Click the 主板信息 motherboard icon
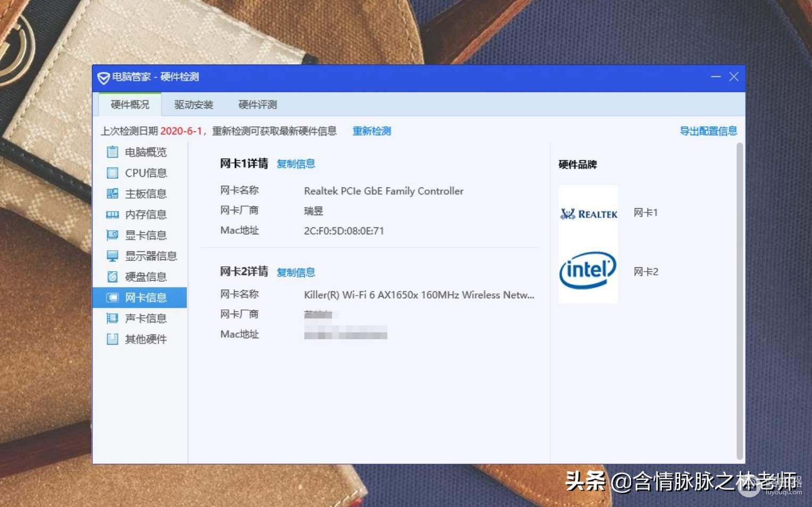This screenshot has height=507, width=812. 112,193
